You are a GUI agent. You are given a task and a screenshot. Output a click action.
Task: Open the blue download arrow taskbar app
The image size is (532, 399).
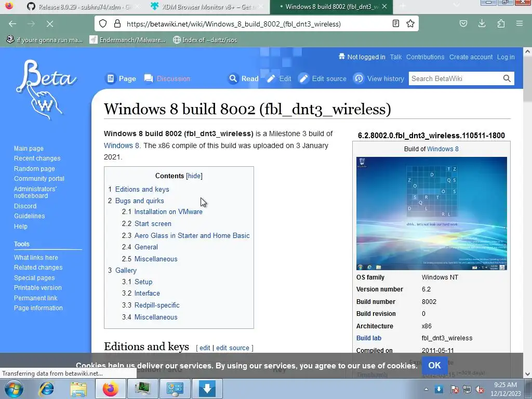pyautogui.click(x=207, y=389)
